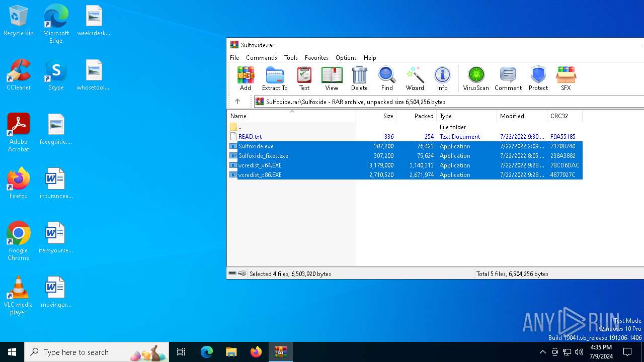Click the key icon in status bar
This screenshot has height=362, width=644.
[x=242, y=274]
